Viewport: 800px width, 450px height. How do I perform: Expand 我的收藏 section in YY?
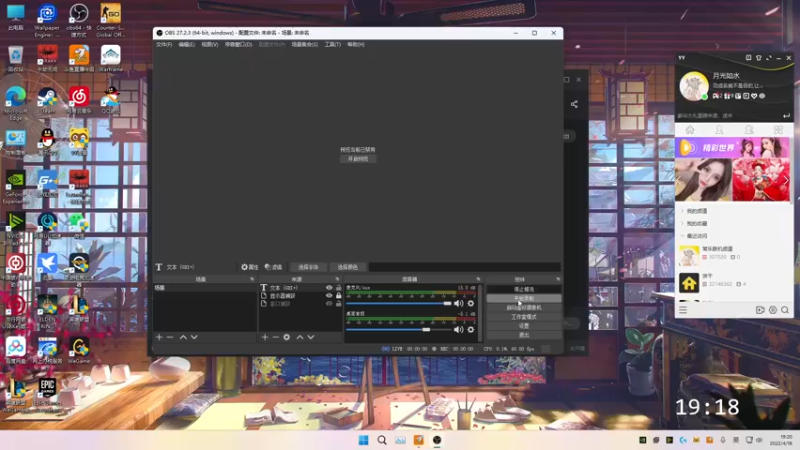[x=682, y=223]
